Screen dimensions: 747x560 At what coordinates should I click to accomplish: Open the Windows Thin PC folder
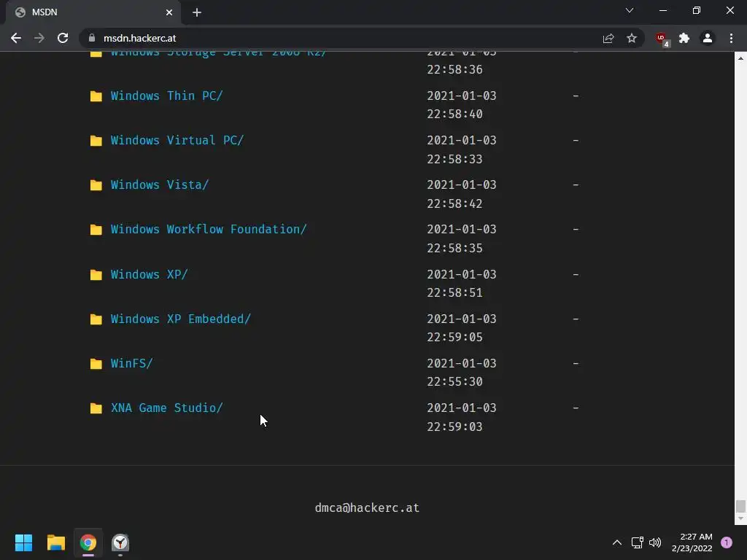tap(167, 96)
